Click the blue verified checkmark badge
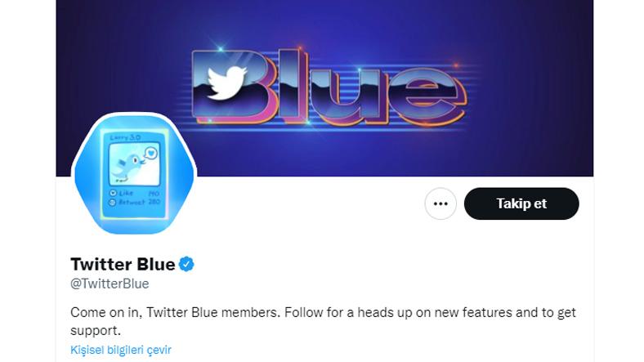644x362 pixels. coord(186,264)
